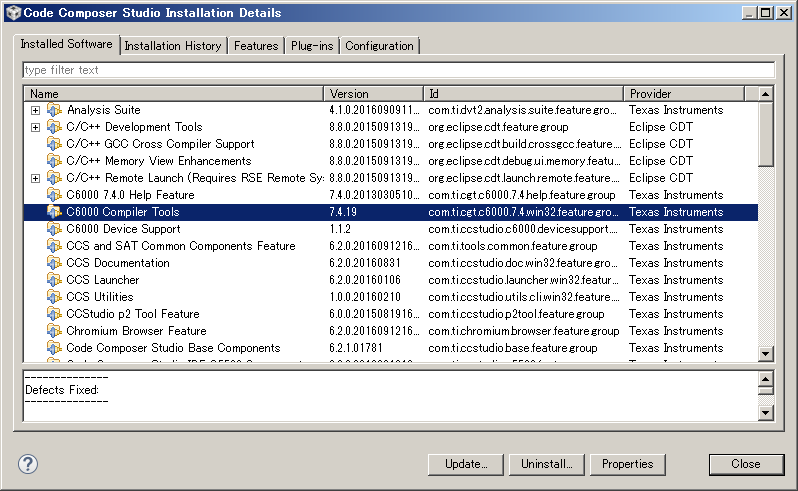Click the CCS Utilities feature icon

click(x=54, y=297)
